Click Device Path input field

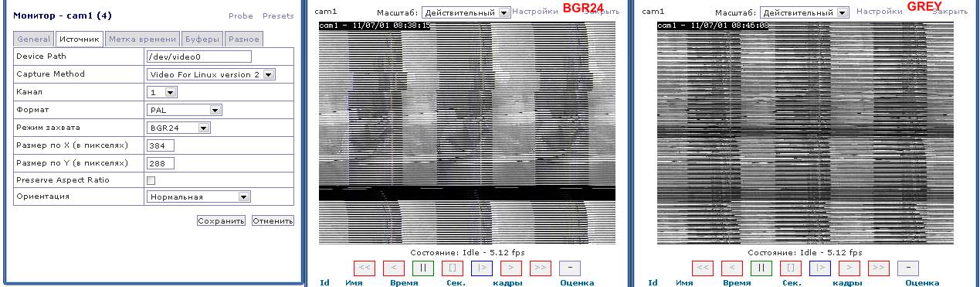click(x=199, y=56)
